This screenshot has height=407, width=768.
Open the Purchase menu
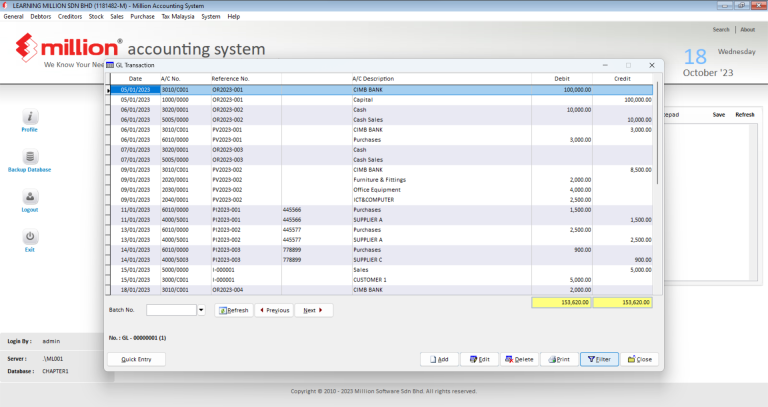143,17
